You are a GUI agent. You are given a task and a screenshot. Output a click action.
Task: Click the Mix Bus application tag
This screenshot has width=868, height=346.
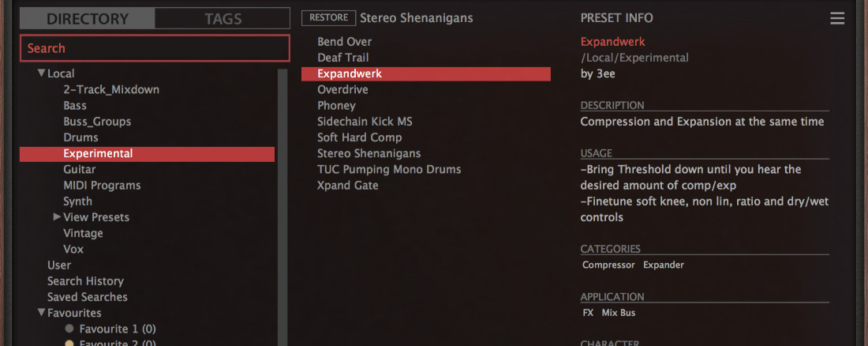618,313
